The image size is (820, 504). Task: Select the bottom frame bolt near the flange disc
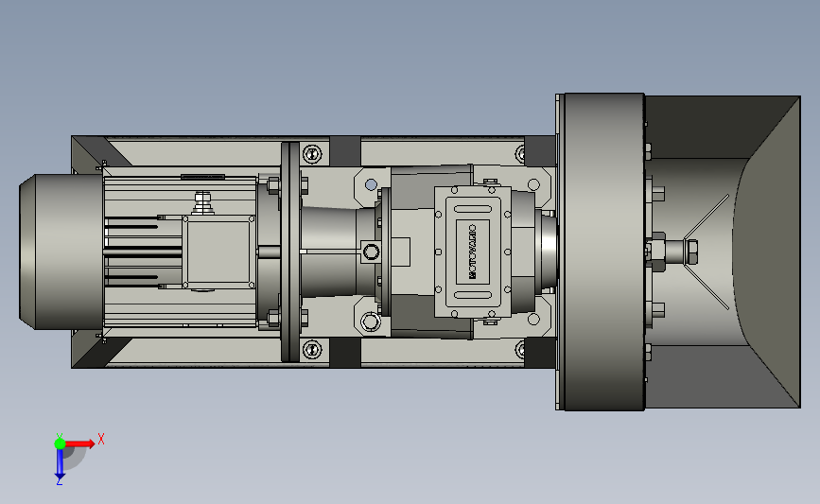pos(312,349)
